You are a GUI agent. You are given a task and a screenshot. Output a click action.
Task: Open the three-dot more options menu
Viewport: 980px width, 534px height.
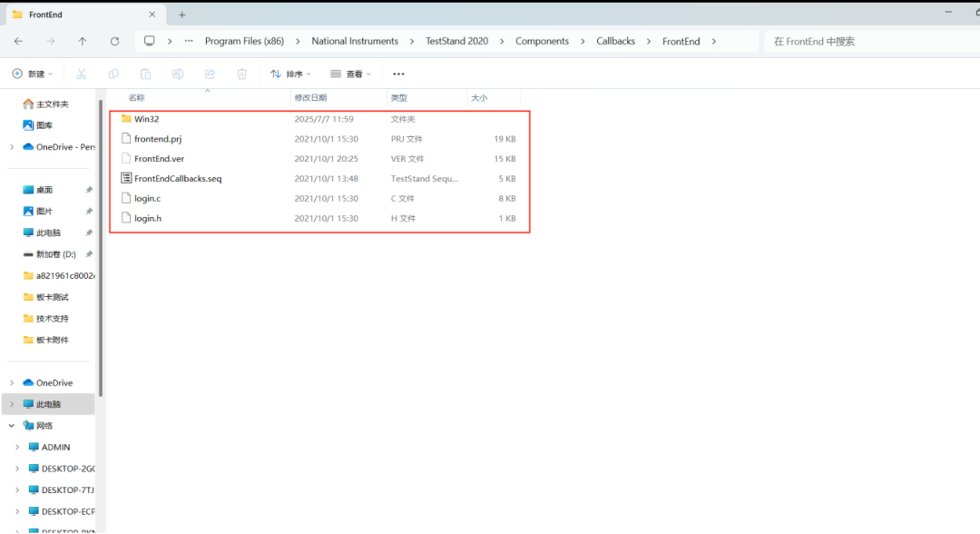coord(398,74)
